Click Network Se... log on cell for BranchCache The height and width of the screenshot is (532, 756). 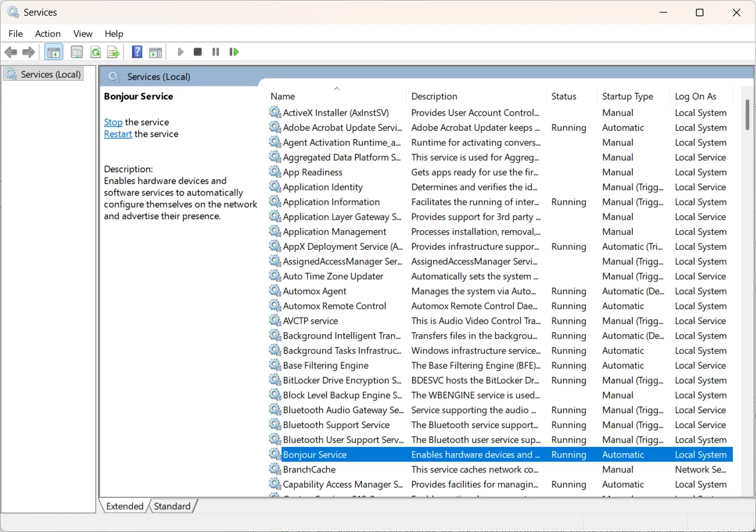pyautogui.click(x=700, y=469)
